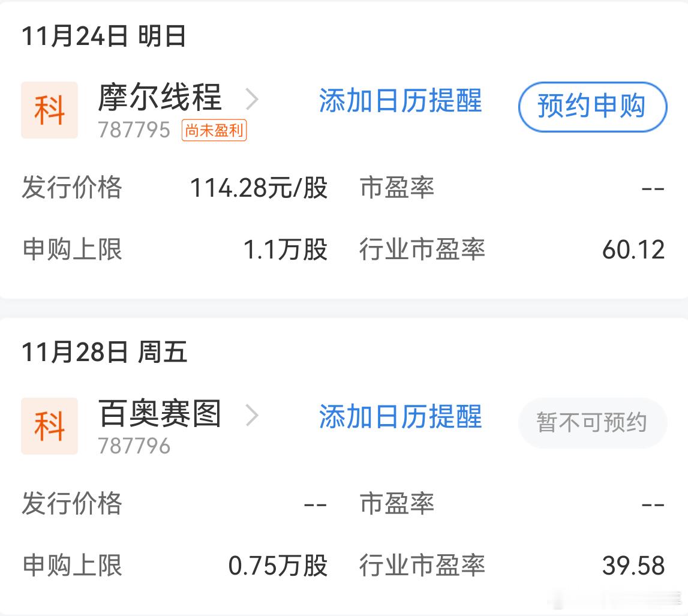Click the 科 badge beside 摩尔线程
Image resolution: width=688 pixels, height=616 pixels.
(50, 110)
